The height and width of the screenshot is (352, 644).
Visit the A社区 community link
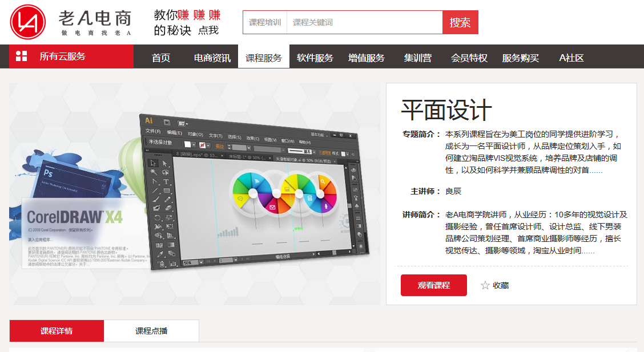pyautogui.click(x=571, y=58)
